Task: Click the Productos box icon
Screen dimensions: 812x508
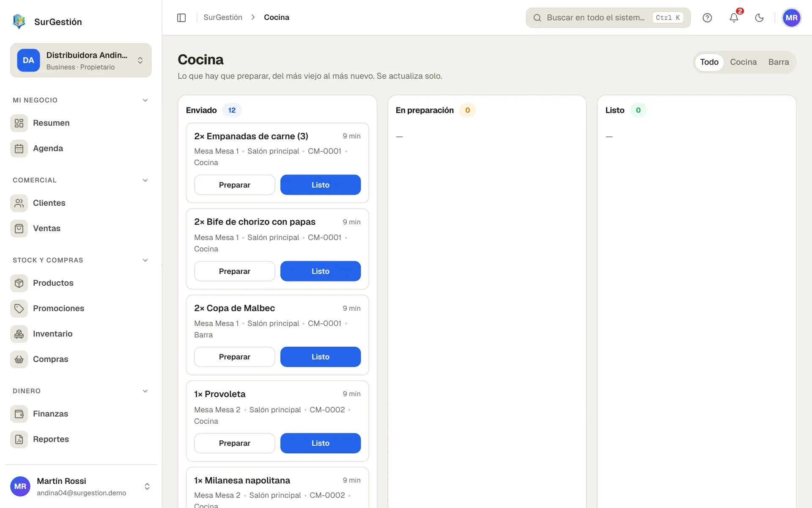Action: pos(19,283)
